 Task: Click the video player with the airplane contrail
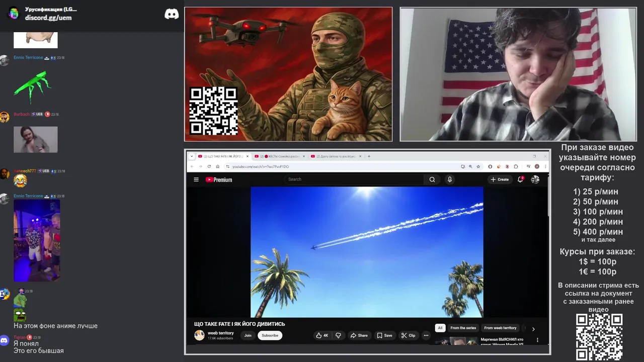[x=367, y=252]
